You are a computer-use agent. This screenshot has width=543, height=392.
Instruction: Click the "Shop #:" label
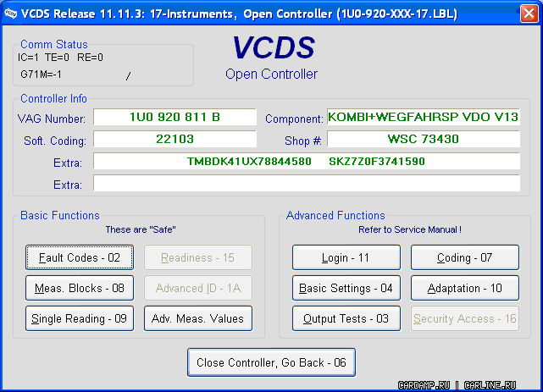[303, 141]
